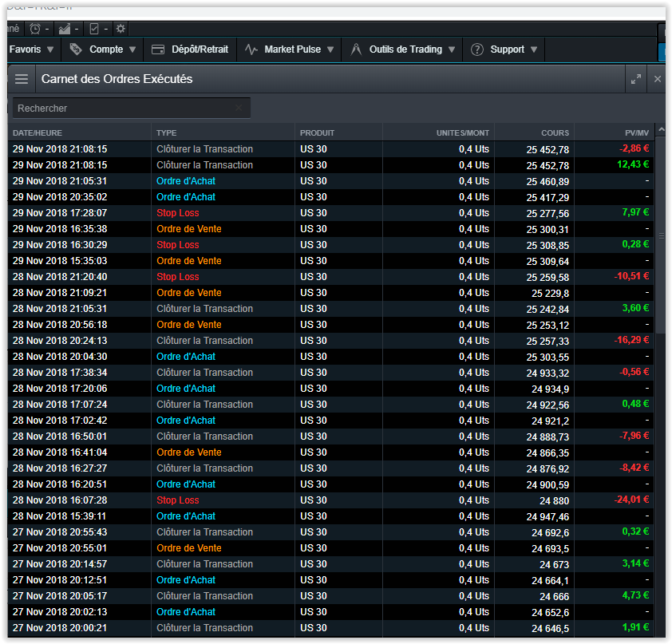This screenshot has height=644, width=672.
Task: Click the vertical scrollbar of the orders list
Action: pyautogui.click(x=659, y=236)
